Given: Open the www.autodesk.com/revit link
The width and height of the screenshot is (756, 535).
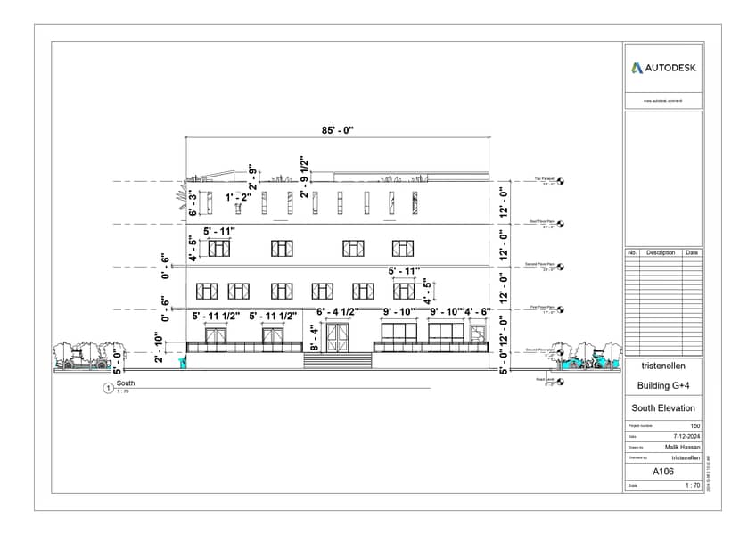Looking at the screenshot, I should [x=662, y=101].
